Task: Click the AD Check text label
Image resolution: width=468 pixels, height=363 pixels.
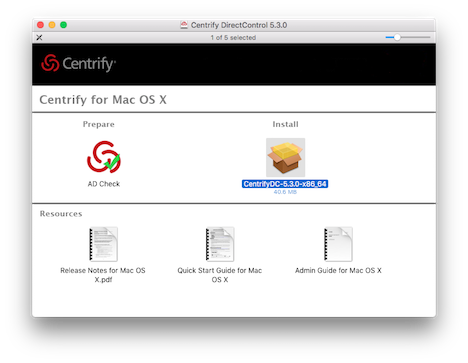Action: [x=104, y=184]
